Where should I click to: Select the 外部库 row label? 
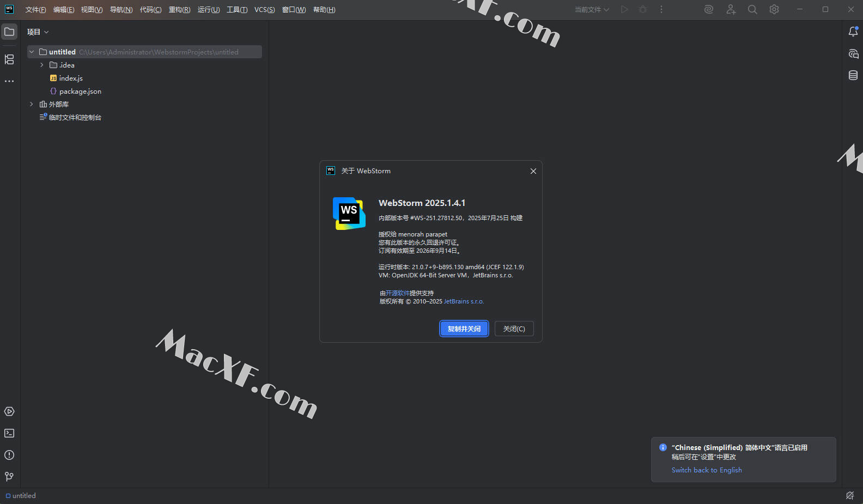[59, 104]
